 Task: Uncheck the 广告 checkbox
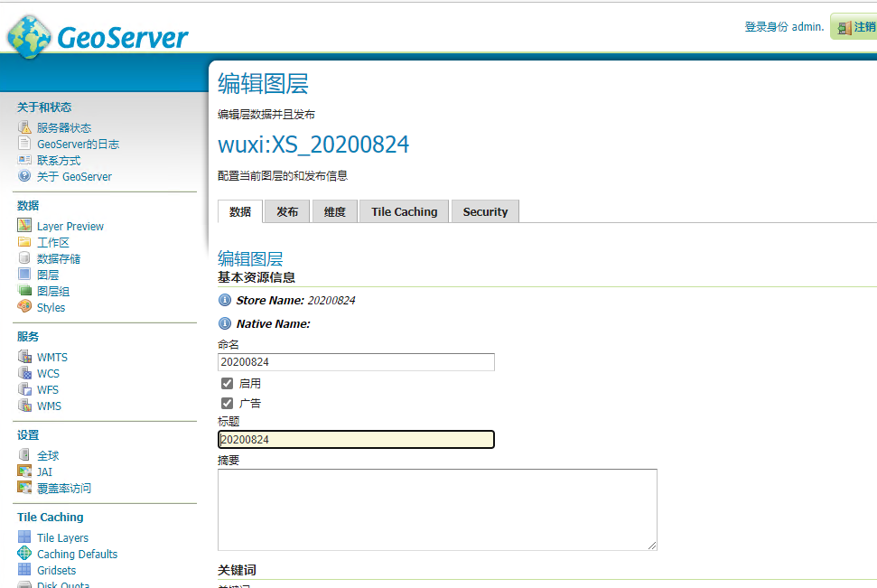pos(227,403)
